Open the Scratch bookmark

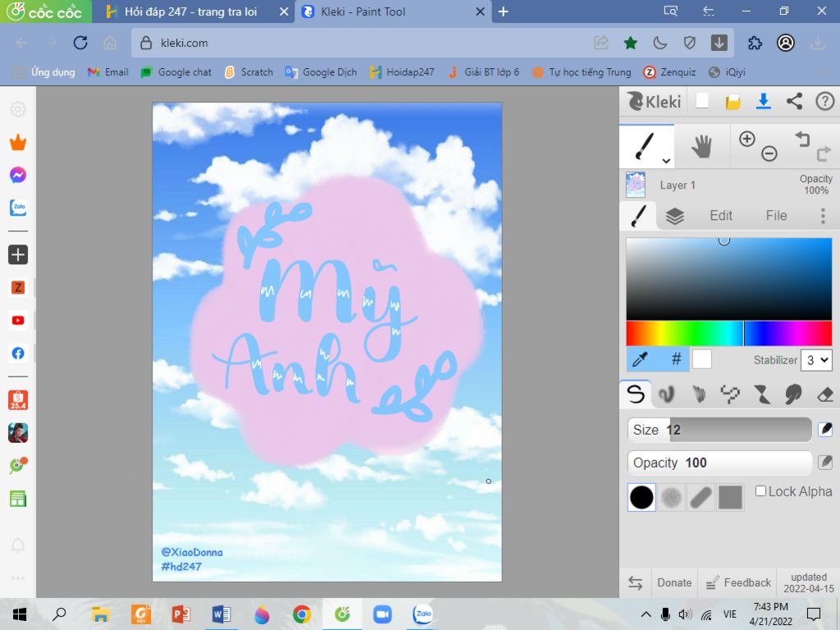(x=249, y=72)
